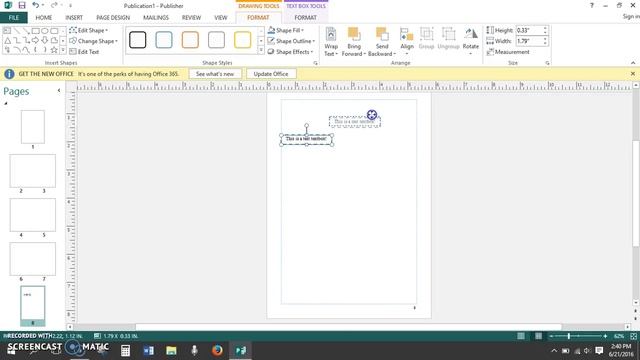The height and width of the screenshot is (360, 640).
Task: Open the Shape Styles dialog launcher
Action: tap(315, 63)
